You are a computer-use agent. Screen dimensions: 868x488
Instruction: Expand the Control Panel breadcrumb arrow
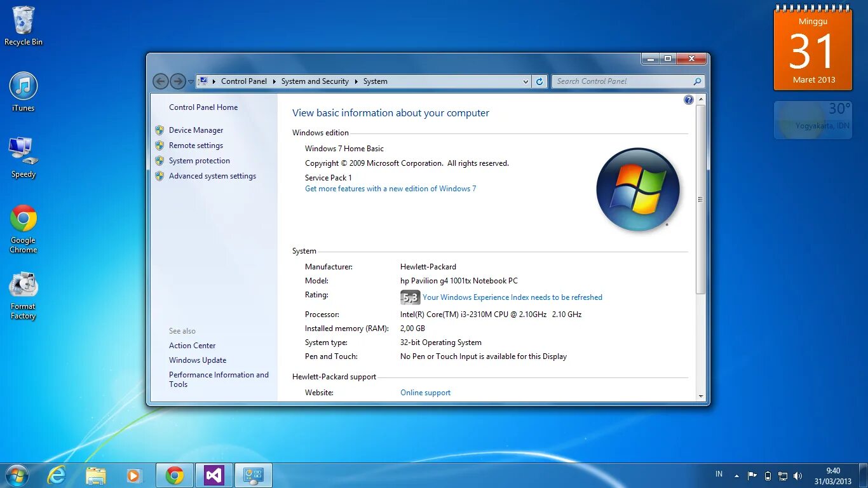point(275,81)
